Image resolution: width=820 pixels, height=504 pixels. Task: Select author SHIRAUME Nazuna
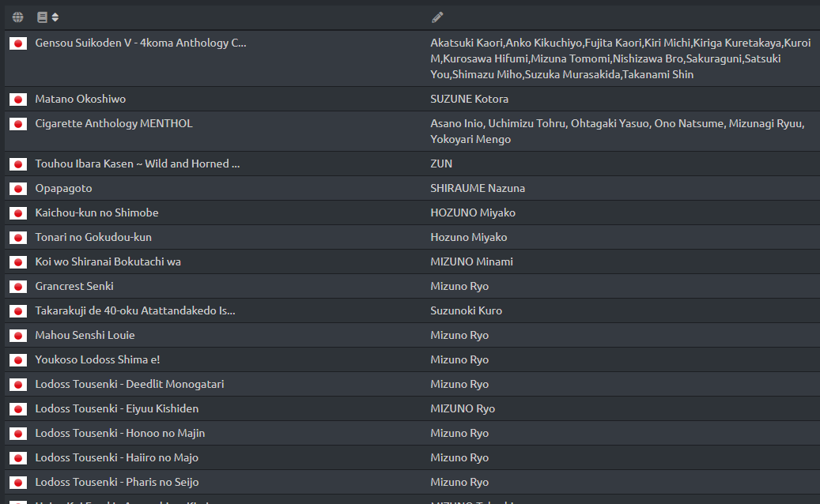click(478, 188)
